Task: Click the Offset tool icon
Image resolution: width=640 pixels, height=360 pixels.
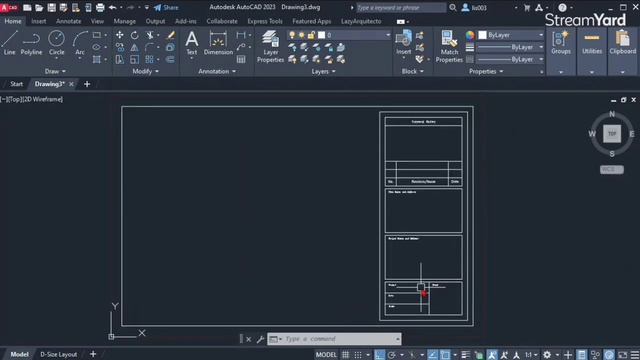Action: (x=170, y=60)
